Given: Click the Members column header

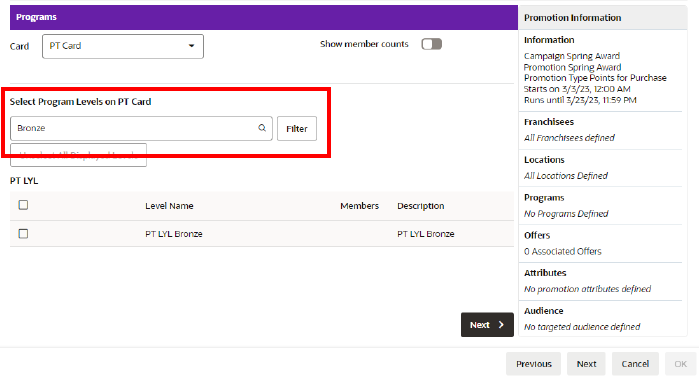Looking at the screenshot, I should (359, 206).
